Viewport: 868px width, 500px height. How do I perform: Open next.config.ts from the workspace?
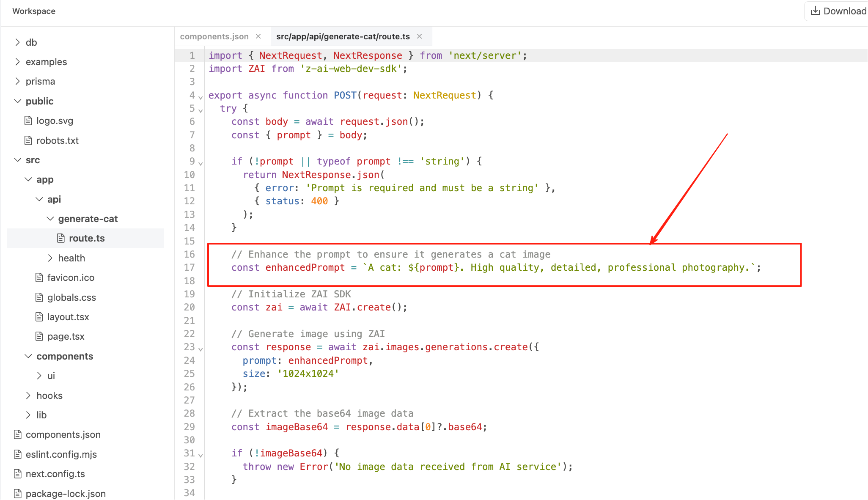55,474
